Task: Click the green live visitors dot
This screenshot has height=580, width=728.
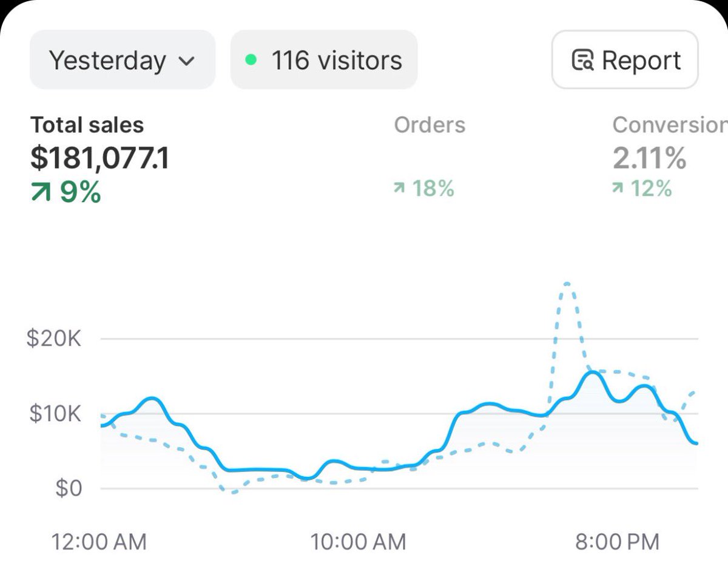Action: (x=251, y=60)
